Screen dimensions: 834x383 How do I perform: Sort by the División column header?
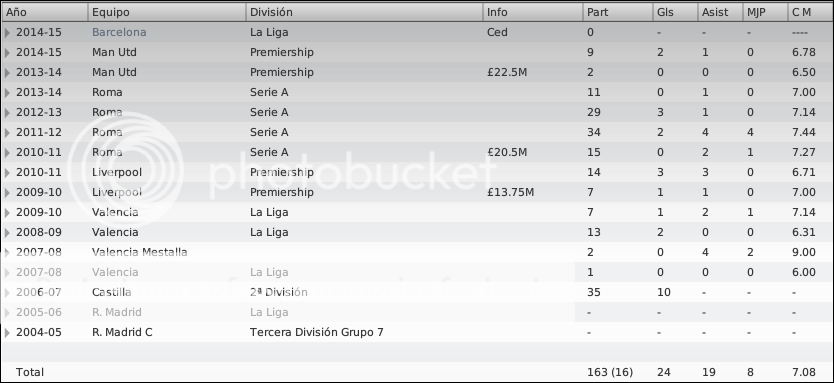pos(364,12)
